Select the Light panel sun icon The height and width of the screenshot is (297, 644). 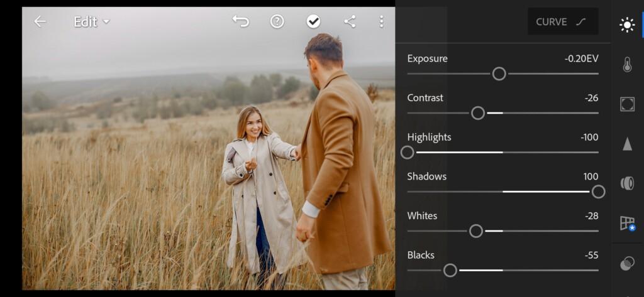(627, 26)
